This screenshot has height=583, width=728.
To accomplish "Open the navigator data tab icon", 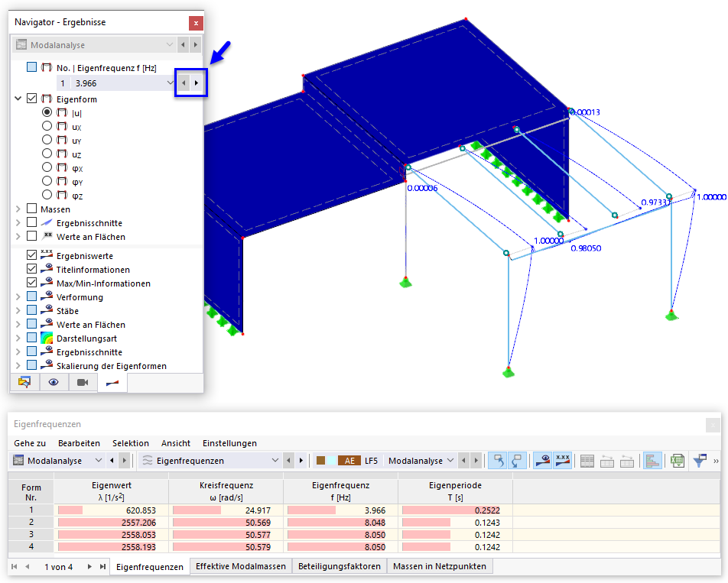I will tap(24, 382).
